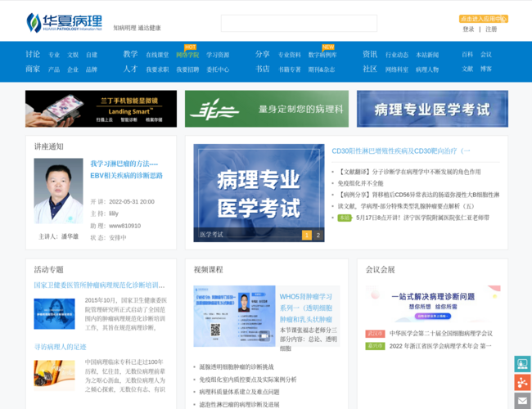
Task: Open the teal online classroom floating icon
Action: tap(522, 364)
